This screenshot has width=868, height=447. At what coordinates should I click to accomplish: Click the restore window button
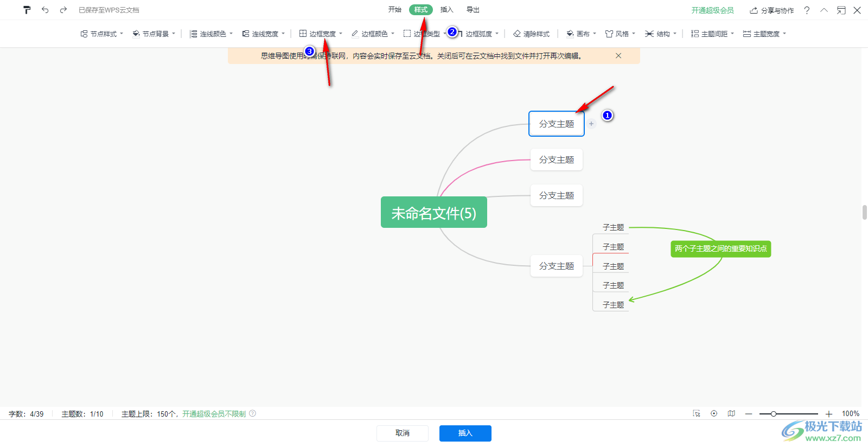841,10
